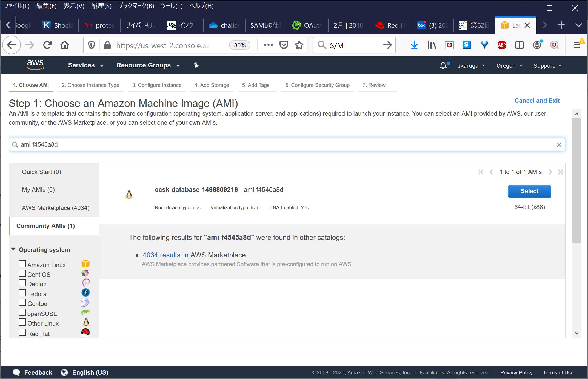Open the 4034 results link

161,255
